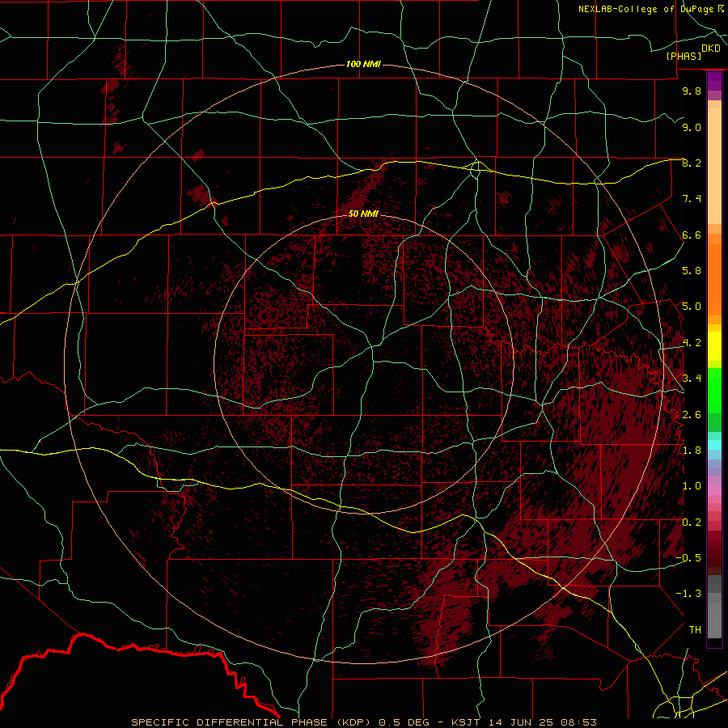Image resolution: width=728 pixels, height=728 pixels.
Task: Click the 5.8 scale value
Action: [692, 271]
